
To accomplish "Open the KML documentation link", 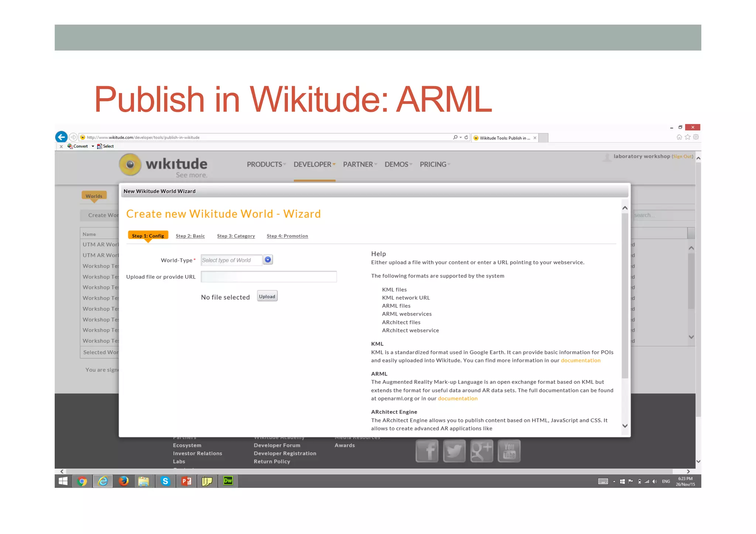I will (581, 361).
